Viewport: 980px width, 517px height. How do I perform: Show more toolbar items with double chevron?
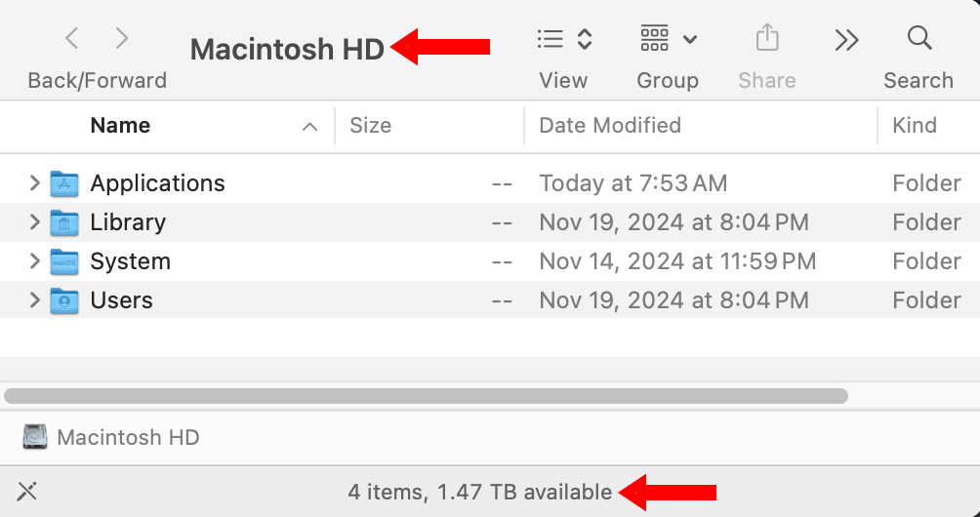pyautogui.click(x=846, y=40)
